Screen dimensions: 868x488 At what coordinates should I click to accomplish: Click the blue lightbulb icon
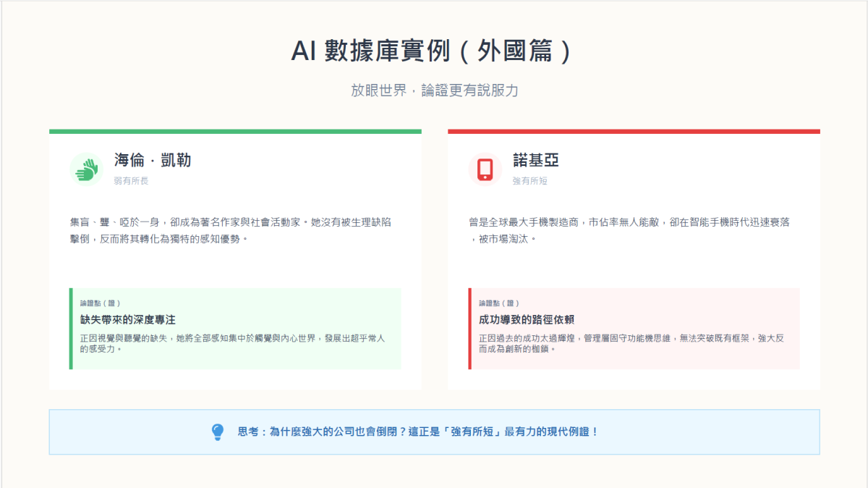(218, 432)
